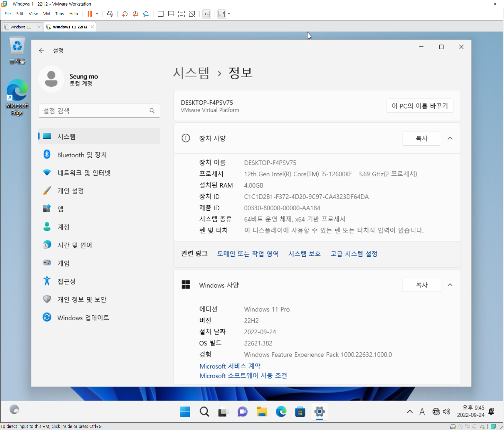Copy Windows specs with Windows 사양 복사 button
The width and height of the screenshot is (504, 430).
coord(422,285)
